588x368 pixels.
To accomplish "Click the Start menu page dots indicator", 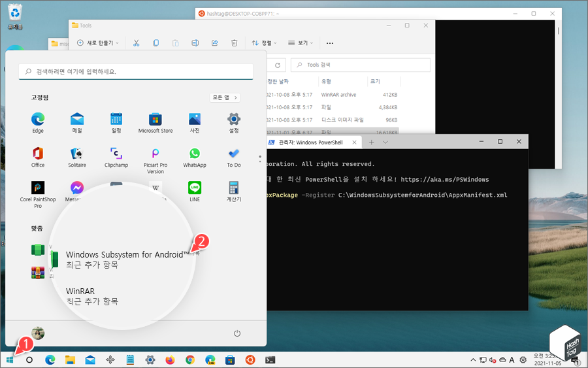I will pos(260,159).
